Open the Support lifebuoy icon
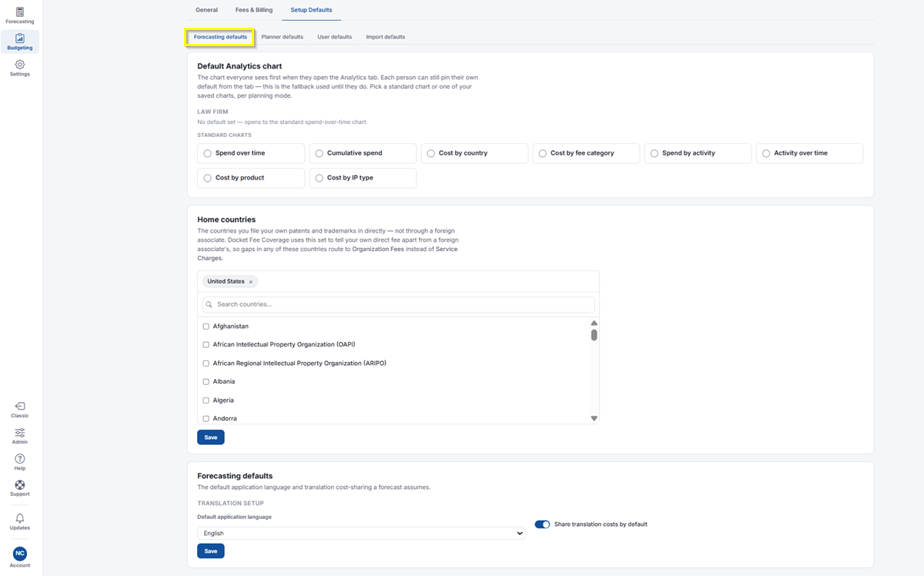 tap(20, 488)
